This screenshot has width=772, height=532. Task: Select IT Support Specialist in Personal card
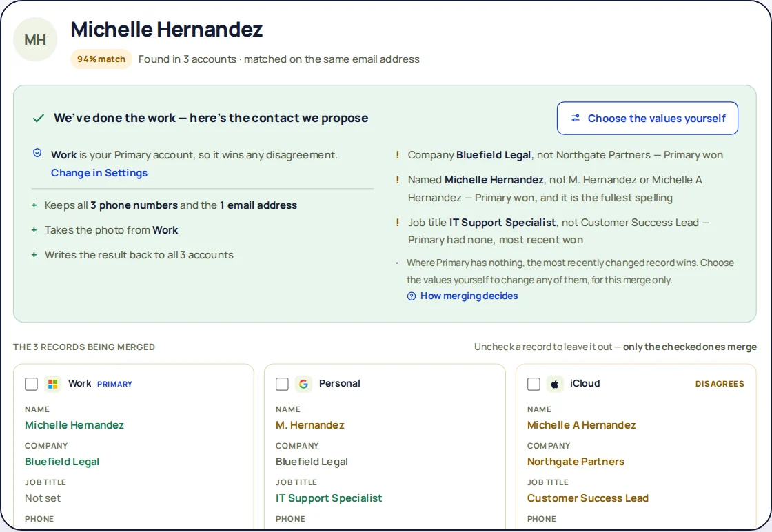click(x=328, y=498)
